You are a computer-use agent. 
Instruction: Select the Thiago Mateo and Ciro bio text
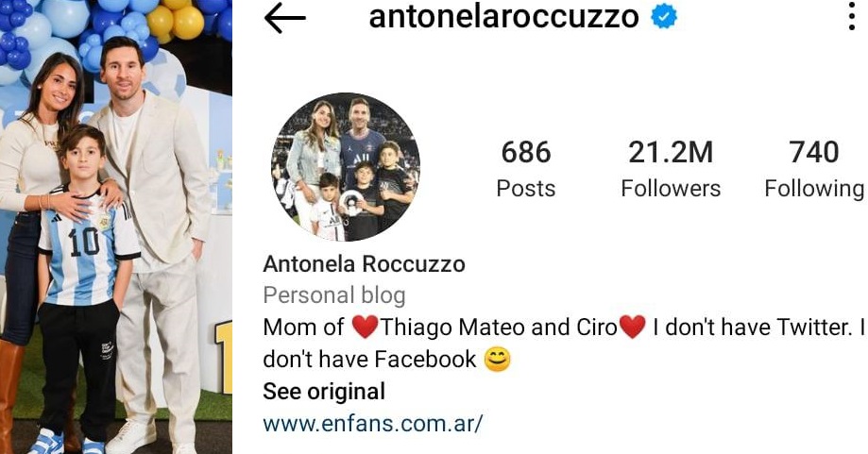(x=499, y=327)
